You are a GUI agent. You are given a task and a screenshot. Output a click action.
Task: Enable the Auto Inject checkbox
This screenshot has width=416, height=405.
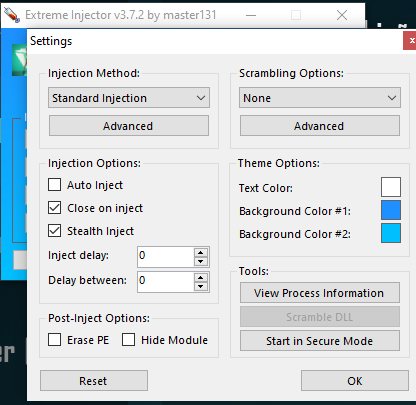[54, 185]
